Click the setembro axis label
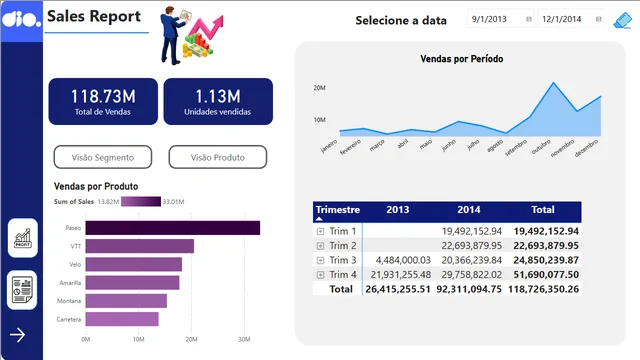 click(x=516, y=148)
